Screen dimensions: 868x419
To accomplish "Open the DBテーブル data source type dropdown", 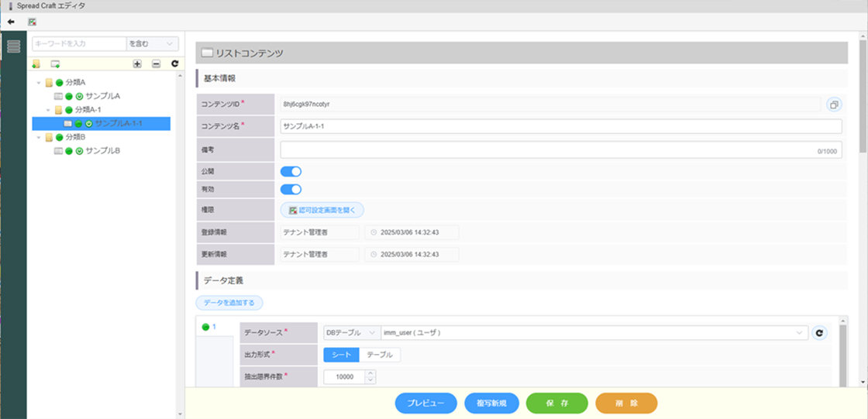I will [x=350, y=333].
